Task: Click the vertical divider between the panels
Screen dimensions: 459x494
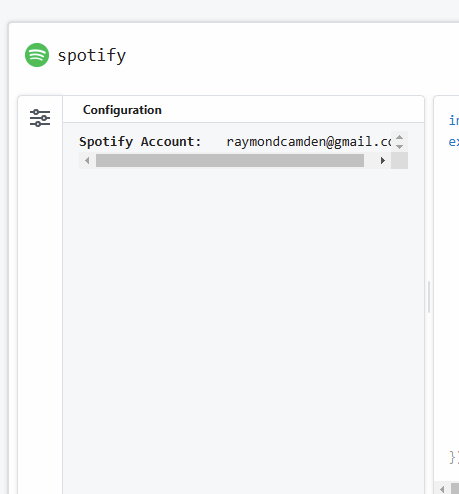Action: pyautogui.click(x=429, y=297)
